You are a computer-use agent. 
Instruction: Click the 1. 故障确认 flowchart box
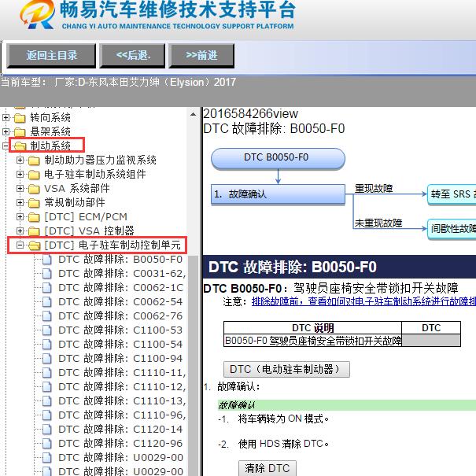278,194
